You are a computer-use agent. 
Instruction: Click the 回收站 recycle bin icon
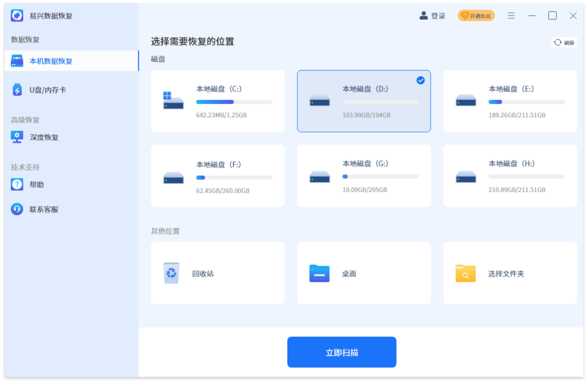[x=171, y=272]
